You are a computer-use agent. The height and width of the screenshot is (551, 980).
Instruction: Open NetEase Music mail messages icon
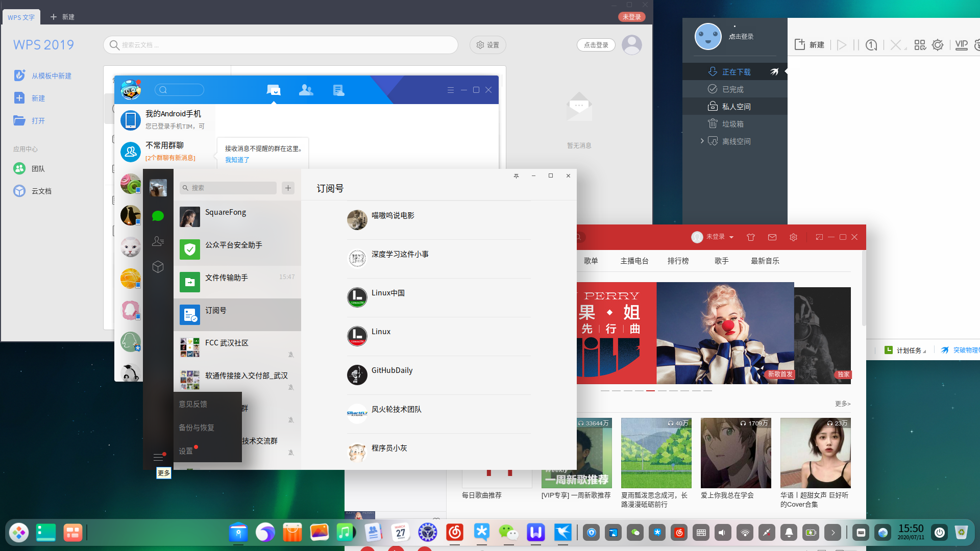tap(772, 237)
